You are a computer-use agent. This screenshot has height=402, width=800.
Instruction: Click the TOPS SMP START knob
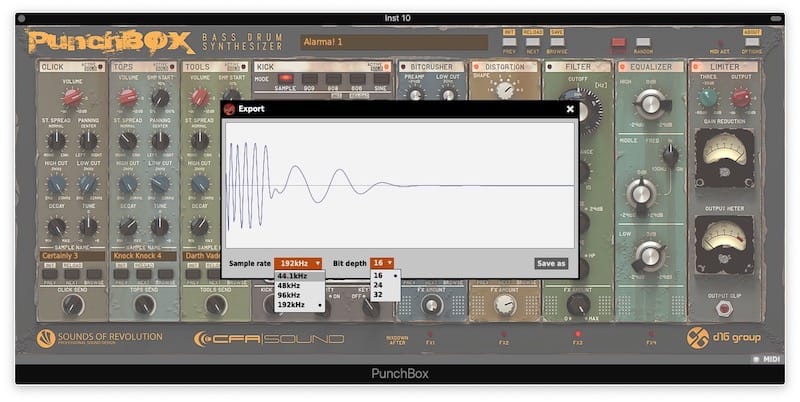point(160,97)
